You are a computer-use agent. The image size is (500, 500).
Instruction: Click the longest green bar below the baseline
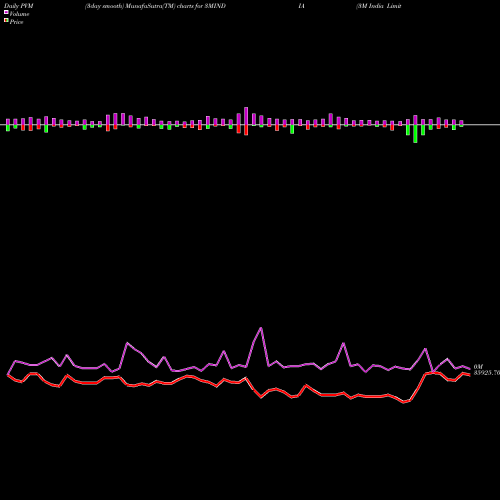415,134
